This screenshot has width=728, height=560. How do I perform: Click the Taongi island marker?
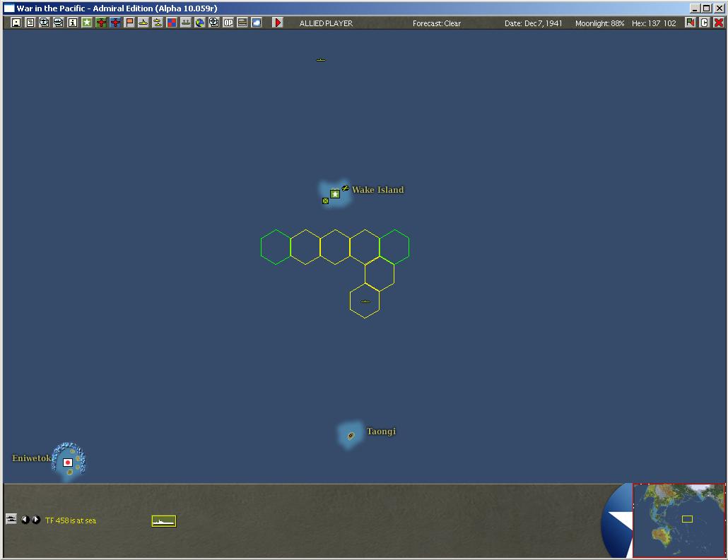tap(351, 436)
